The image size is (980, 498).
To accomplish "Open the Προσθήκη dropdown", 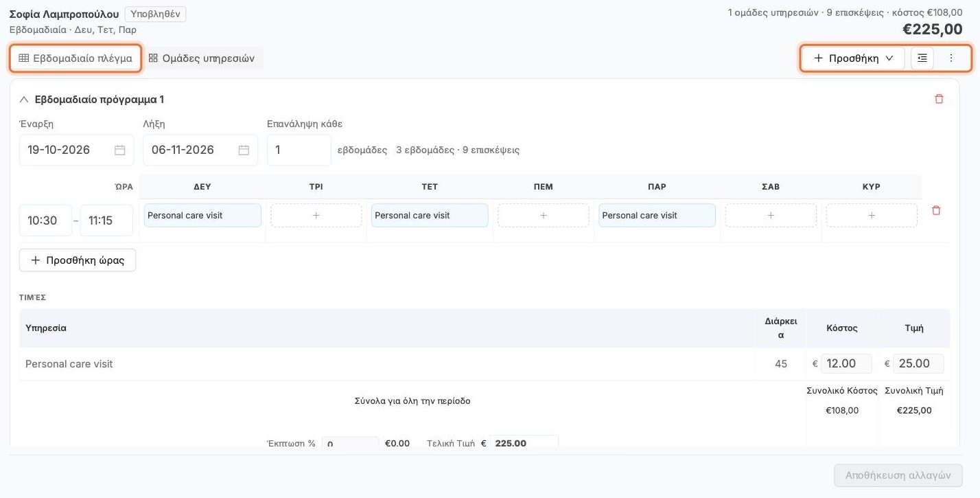I will pos(854,58).
